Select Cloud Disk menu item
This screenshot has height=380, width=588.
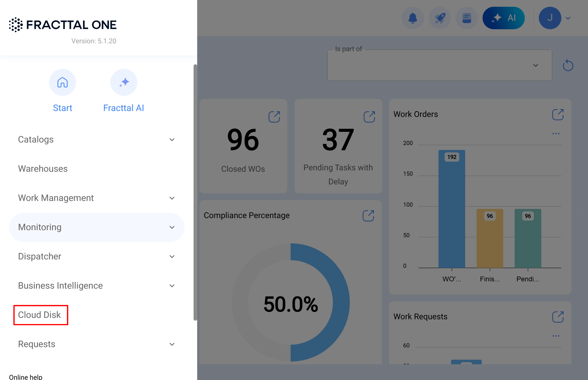coord(39,315)
